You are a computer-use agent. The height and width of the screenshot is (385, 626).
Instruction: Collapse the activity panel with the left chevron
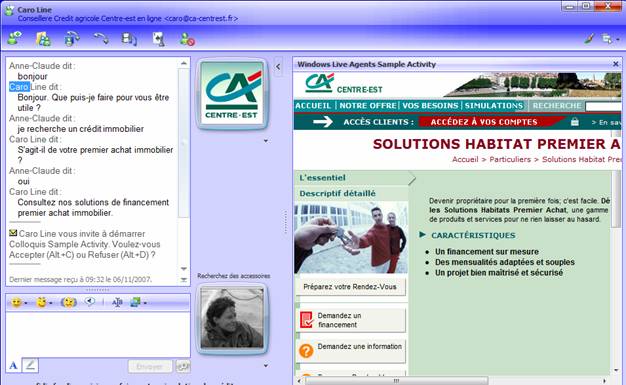278,67
